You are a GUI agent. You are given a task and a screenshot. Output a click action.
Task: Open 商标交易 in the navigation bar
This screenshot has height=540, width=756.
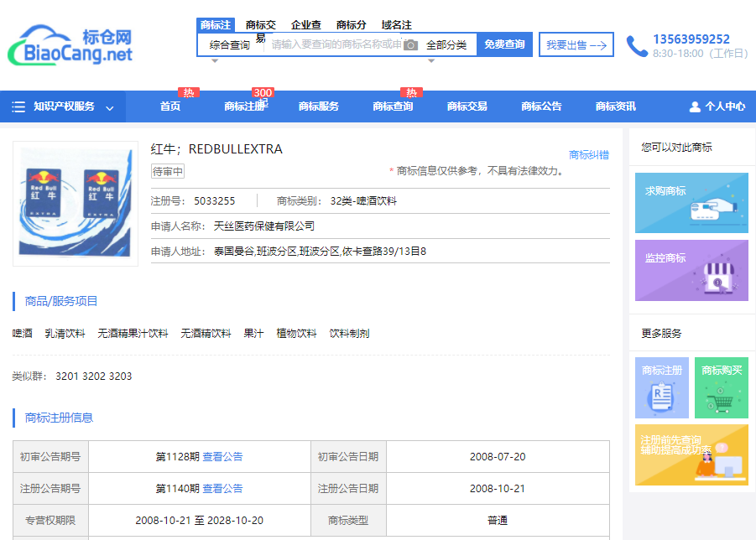(467, 106)
